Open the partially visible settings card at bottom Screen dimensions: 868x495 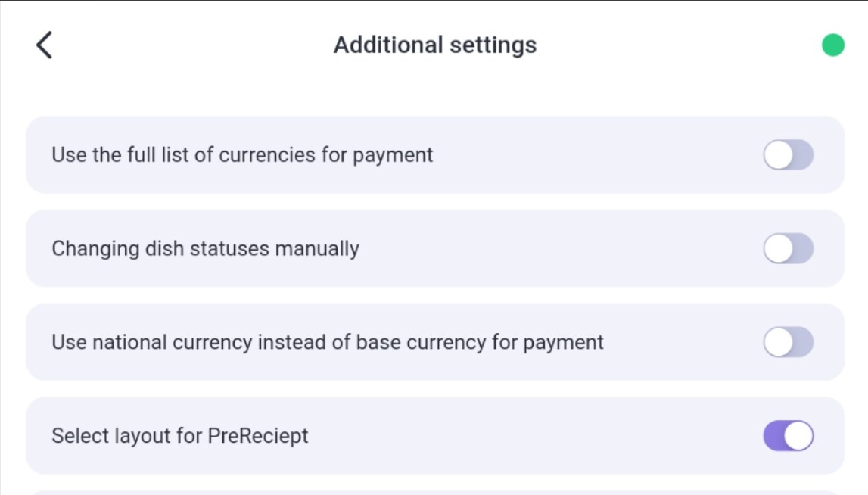tap(435, 493)
